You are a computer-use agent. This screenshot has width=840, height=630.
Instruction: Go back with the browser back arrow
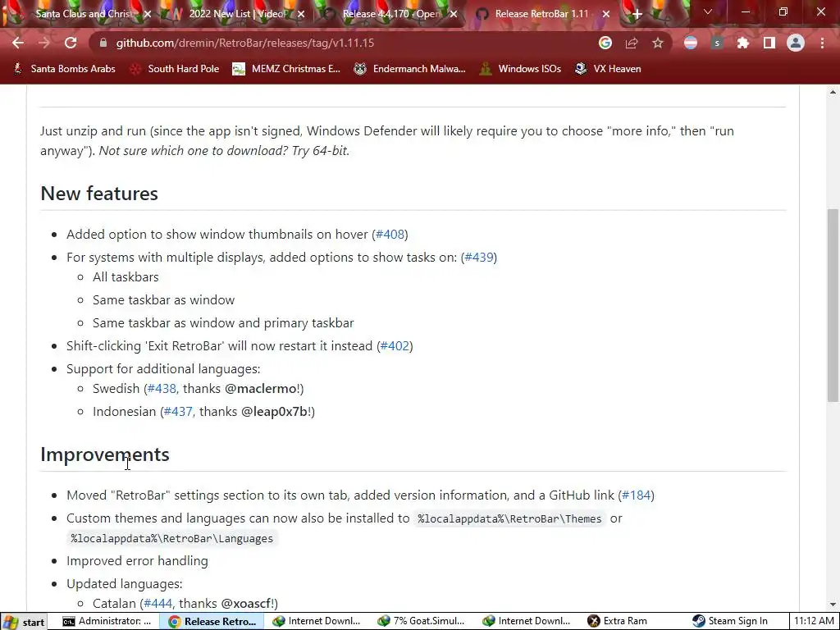click(18, 43)
